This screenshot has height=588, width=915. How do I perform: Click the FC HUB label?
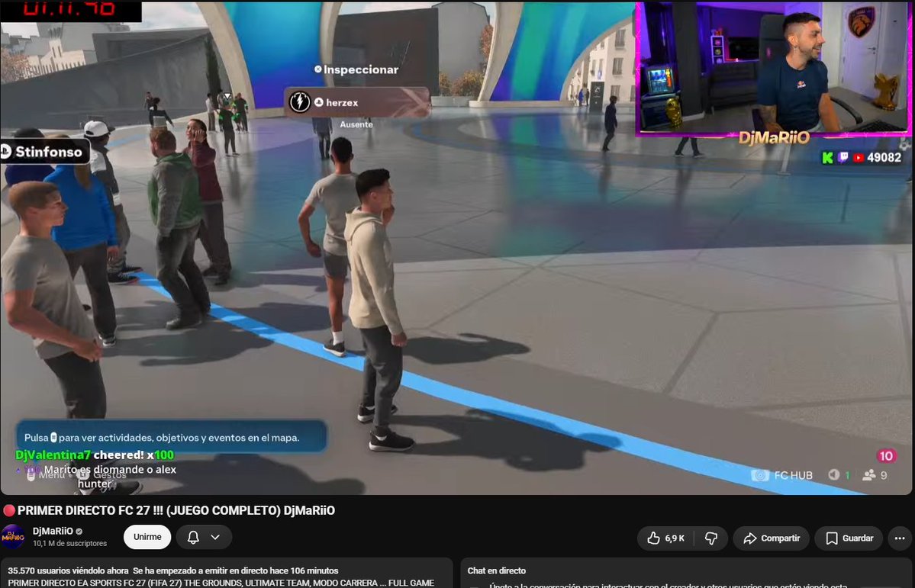[x=793, y=475]
